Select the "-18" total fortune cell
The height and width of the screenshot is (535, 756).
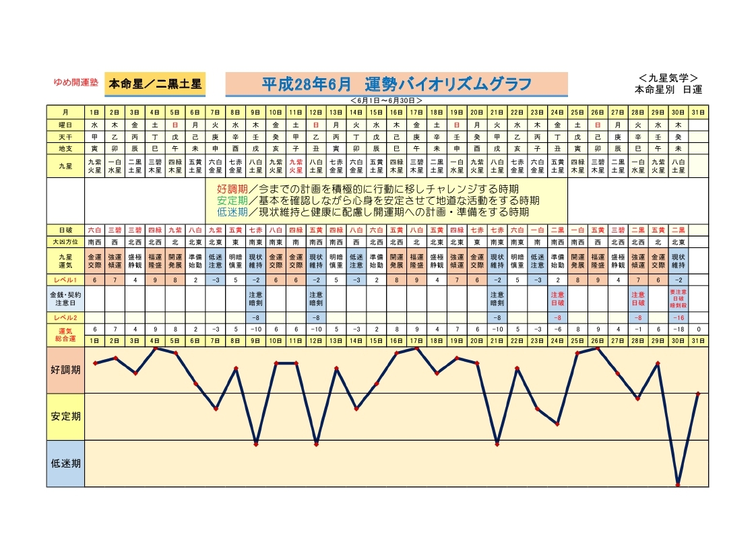[679, 329]
